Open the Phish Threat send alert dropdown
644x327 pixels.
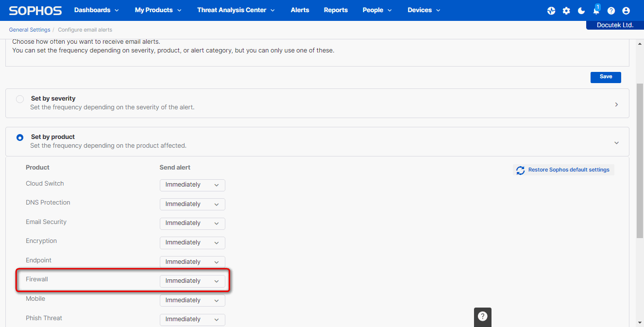pos(192,319)
